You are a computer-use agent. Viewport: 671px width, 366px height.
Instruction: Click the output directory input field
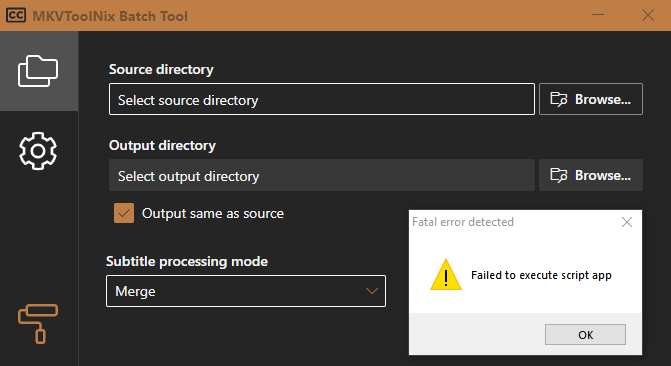(322, 176)
